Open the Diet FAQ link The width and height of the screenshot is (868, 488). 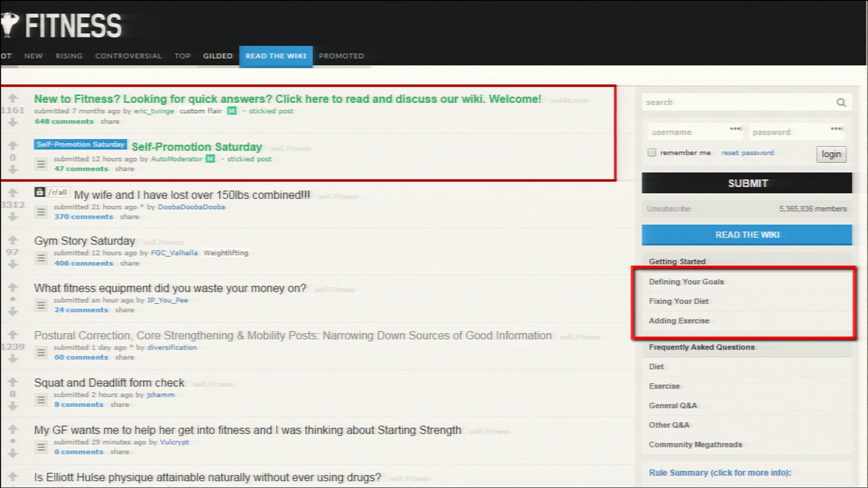pos(656,367)
